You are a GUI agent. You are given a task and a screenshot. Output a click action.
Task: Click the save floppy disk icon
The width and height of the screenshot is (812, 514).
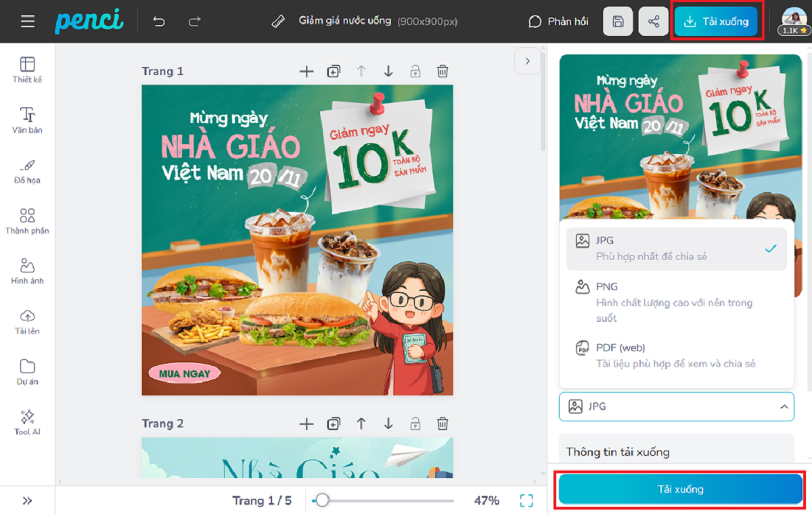click(618, 22)
